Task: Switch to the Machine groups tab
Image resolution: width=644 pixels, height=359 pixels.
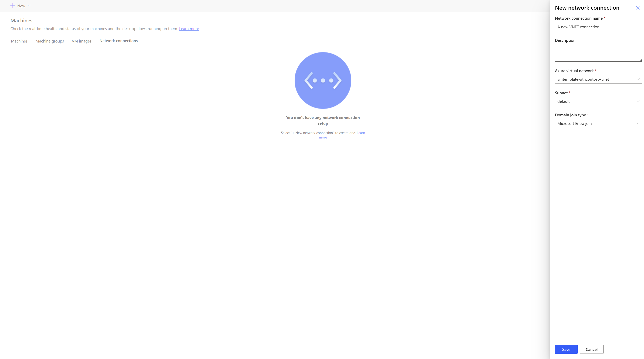Action: (50, 41)
